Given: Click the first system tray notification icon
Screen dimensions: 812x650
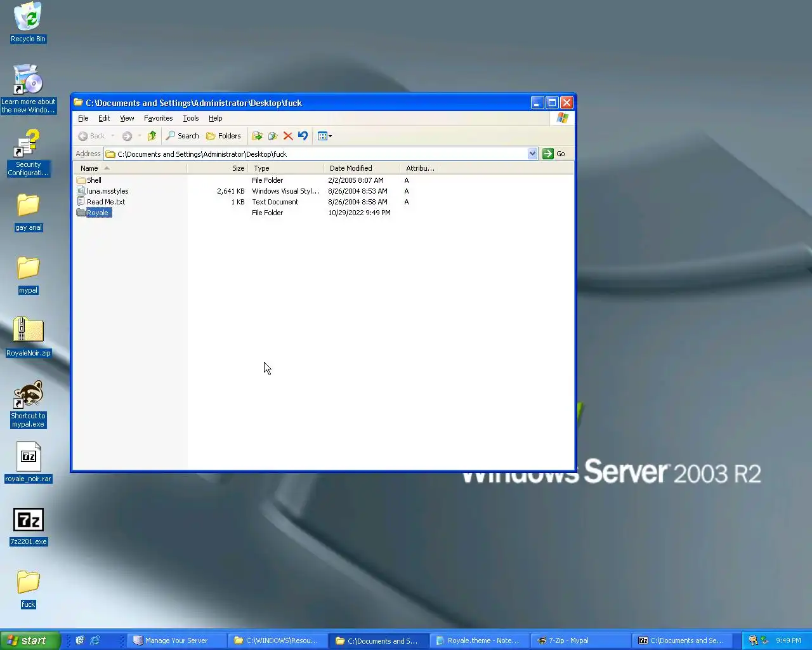Looking at the screenshot, I should coord(753,640).
